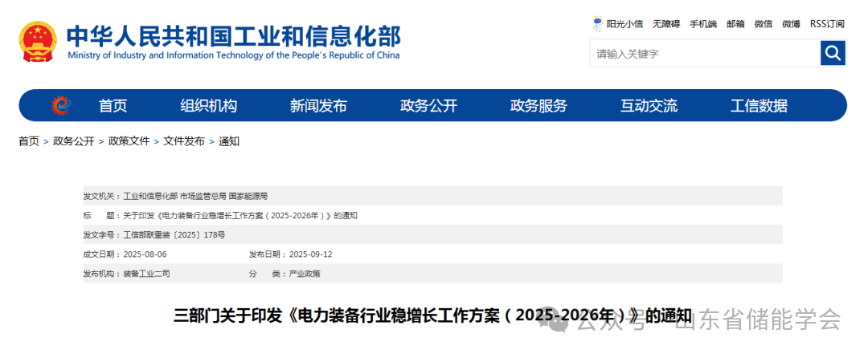Open the 工信数据 navigation menu item

[759, 106]
